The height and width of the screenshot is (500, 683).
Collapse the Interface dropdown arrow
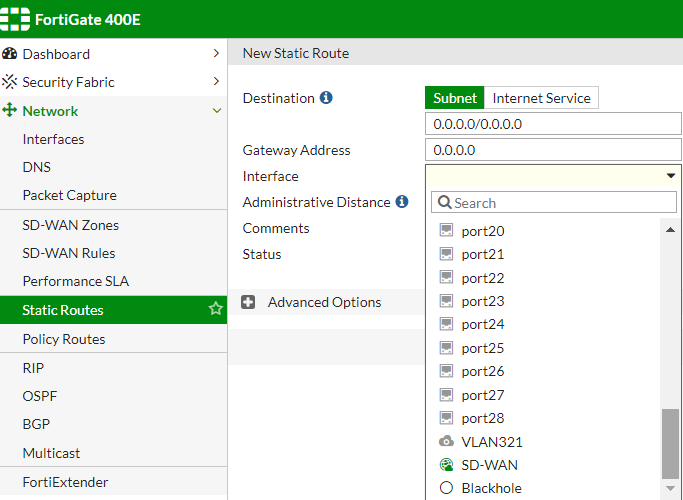pos(670,176)
